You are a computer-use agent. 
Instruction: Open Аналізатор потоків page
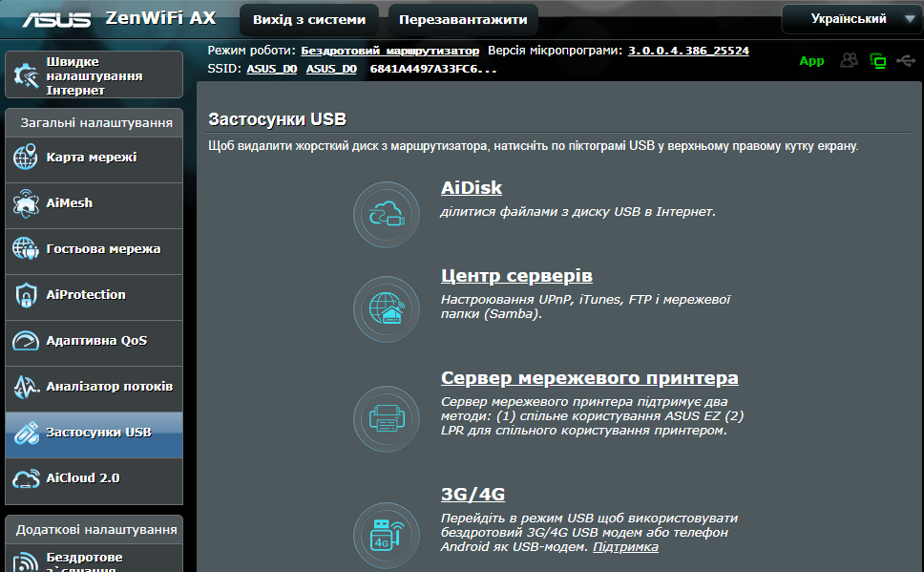point(94,388)
